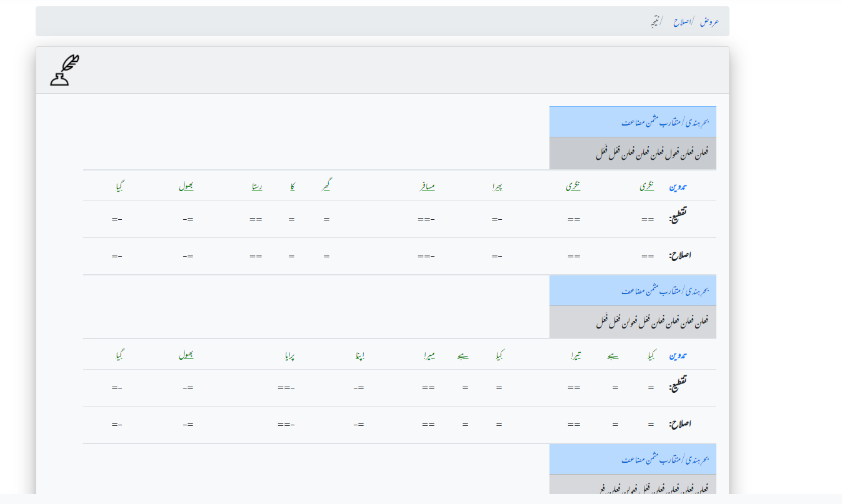Click the word تیرا in the second verse
The height and width of the screenshot is (504, 842).
574,355
